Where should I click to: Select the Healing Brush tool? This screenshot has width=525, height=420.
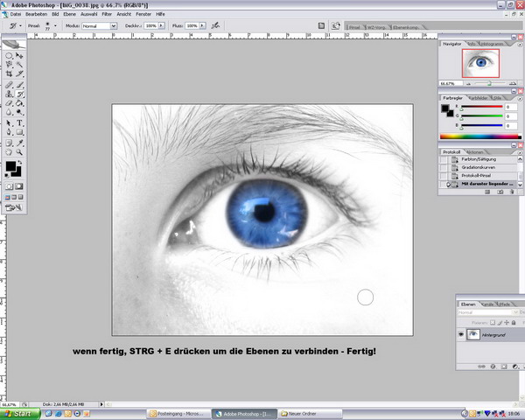click(9, 85)
